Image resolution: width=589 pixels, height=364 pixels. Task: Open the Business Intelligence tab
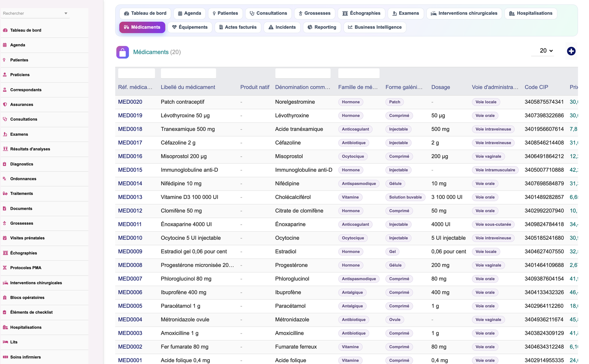point(375,27)
